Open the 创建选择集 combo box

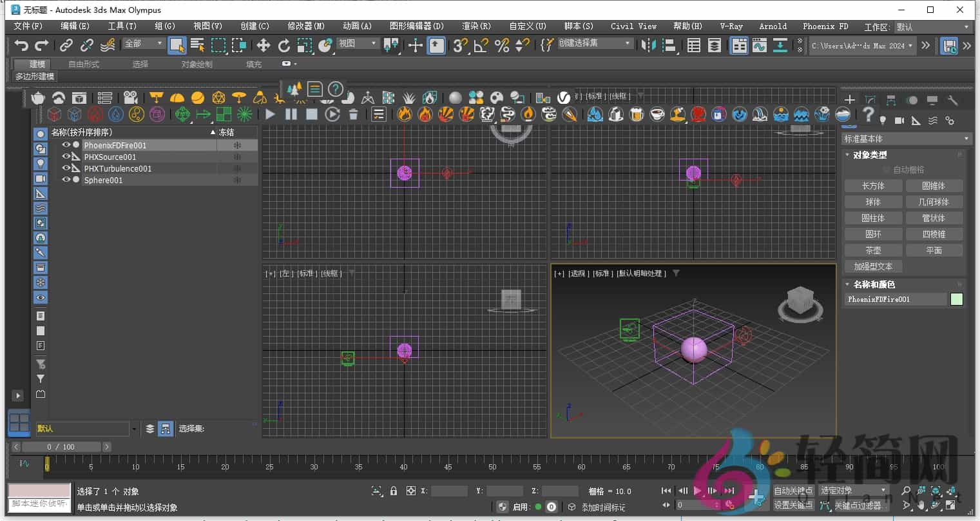pos(589,43)
